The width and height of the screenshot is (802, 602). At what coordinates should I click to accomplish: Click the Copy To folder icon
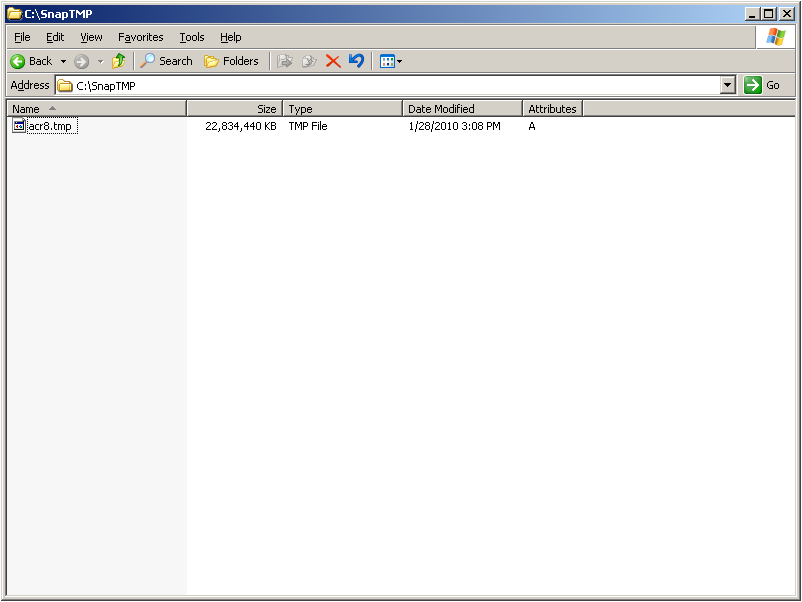pyautogui.click(x=309, y=61)
